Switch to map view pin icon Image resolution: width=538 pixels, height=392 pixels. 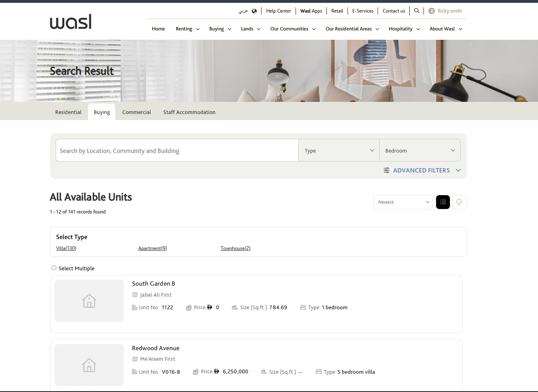(x=459, y=202)
